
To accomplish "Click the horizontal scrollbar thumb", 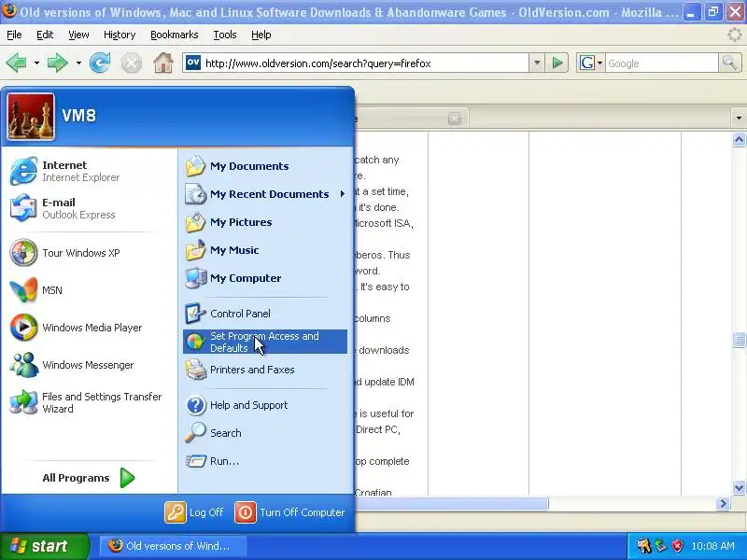I will coord(452,503).
